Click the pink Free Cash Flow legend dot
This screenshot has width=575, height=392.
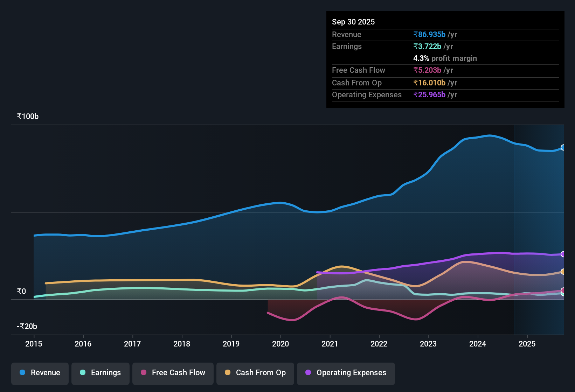pyautogui.click(x=143, y=373)
